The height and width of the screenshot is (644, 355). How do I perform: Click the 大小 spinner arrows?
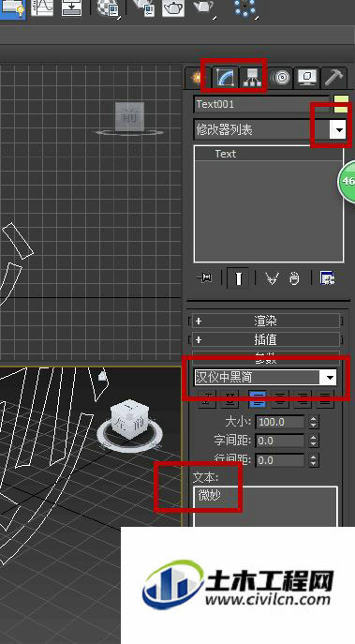tap(314, 422)
